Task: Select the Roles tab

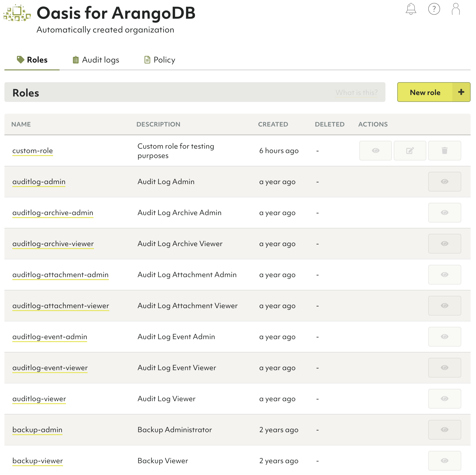Action: [x=32, y=60]
